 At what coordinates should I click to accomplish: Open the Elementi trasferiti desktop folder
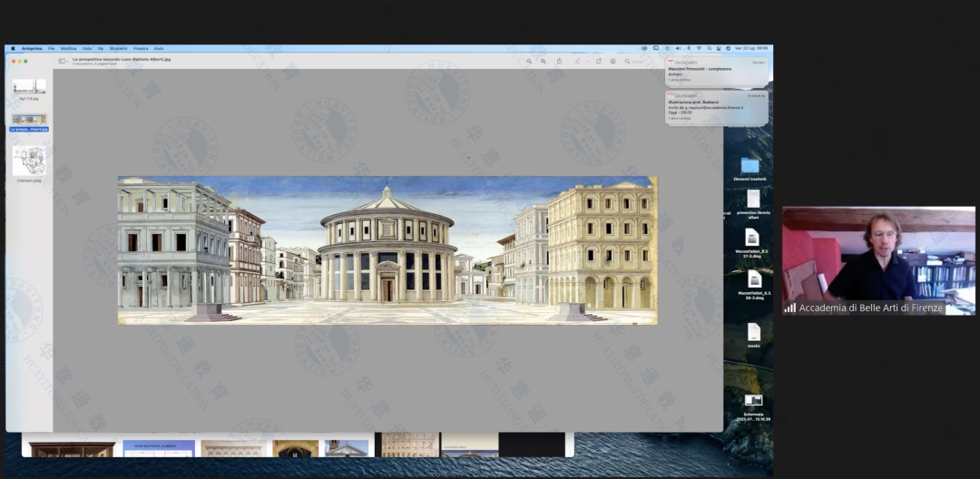point(750,165)
